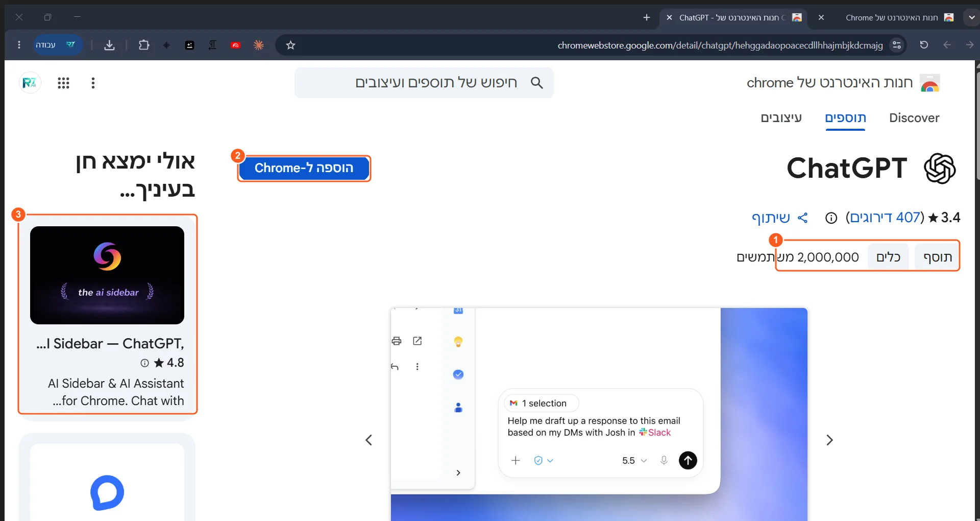Viewport: 980px width, 521px height.
Task: Show the previous screenshot in carousel
Action: pyautogui.click(x=369, y=440)
